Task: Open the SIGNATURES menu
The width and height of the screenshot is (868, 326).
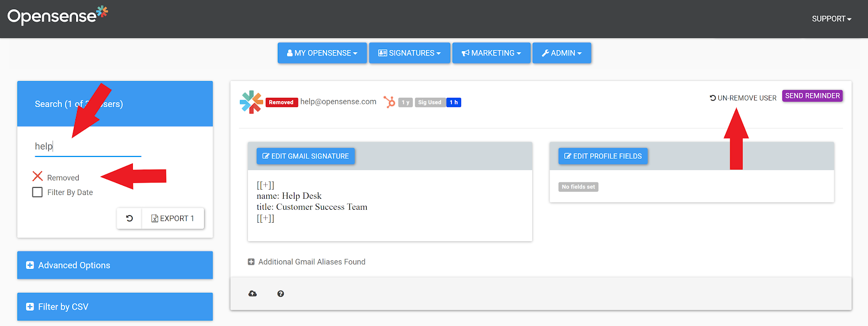Action: (410, 53)
